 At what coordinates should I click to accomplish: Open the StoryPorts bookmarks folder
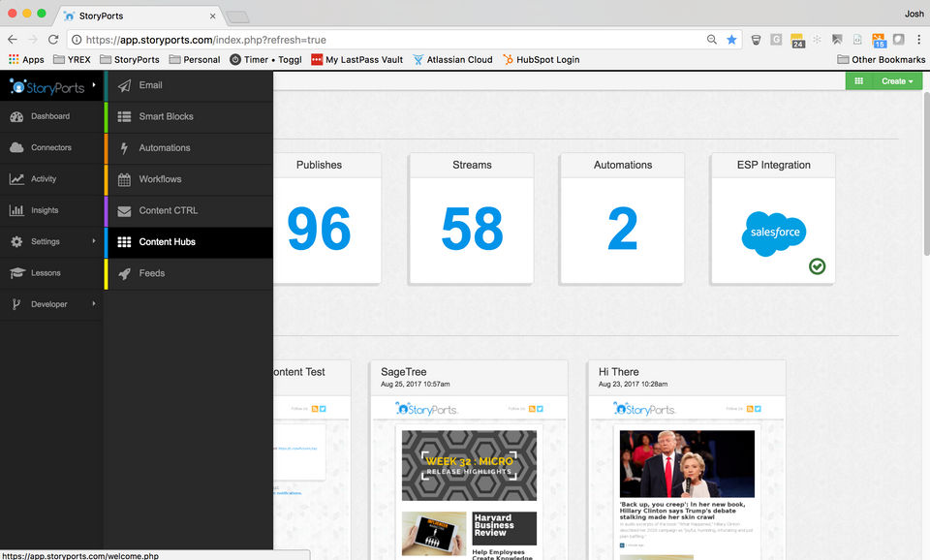tap(130, 60)
